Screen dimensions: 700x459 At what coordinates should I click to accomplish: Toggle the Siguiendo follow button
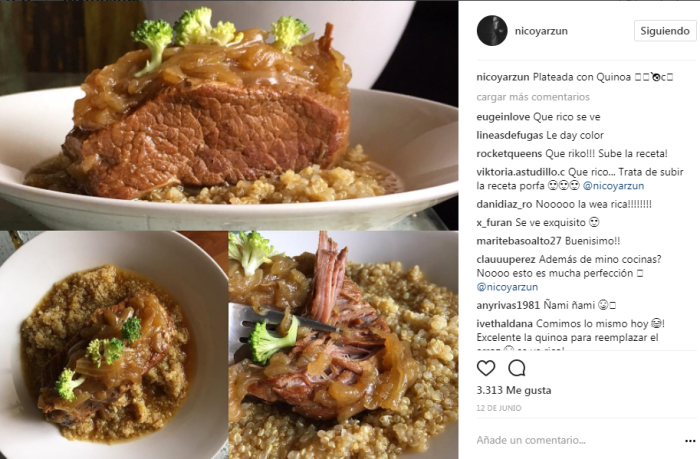coord(665,31)
